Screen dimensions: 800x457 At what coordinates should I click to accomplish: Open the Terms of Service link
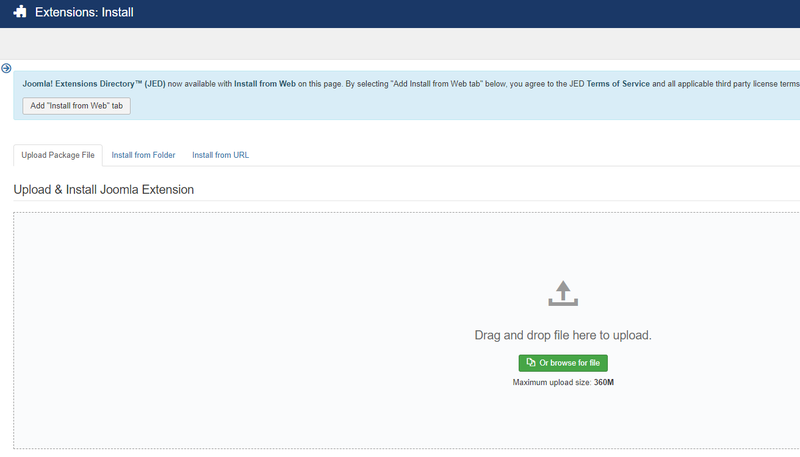(x=618, y=84)
